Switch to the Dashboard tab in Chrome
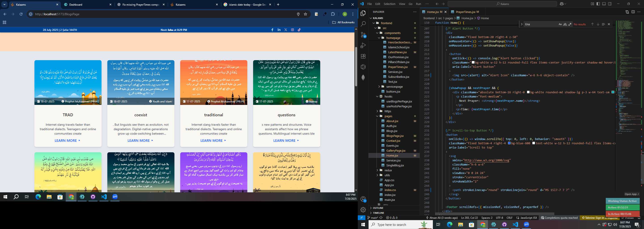644x229 pixels. click(x=88, y=4)
